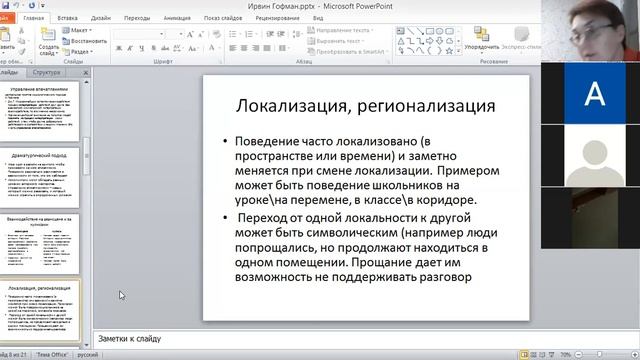
Task: Select the Драматургический подход slide thumbnail
Action: (40, 178)
